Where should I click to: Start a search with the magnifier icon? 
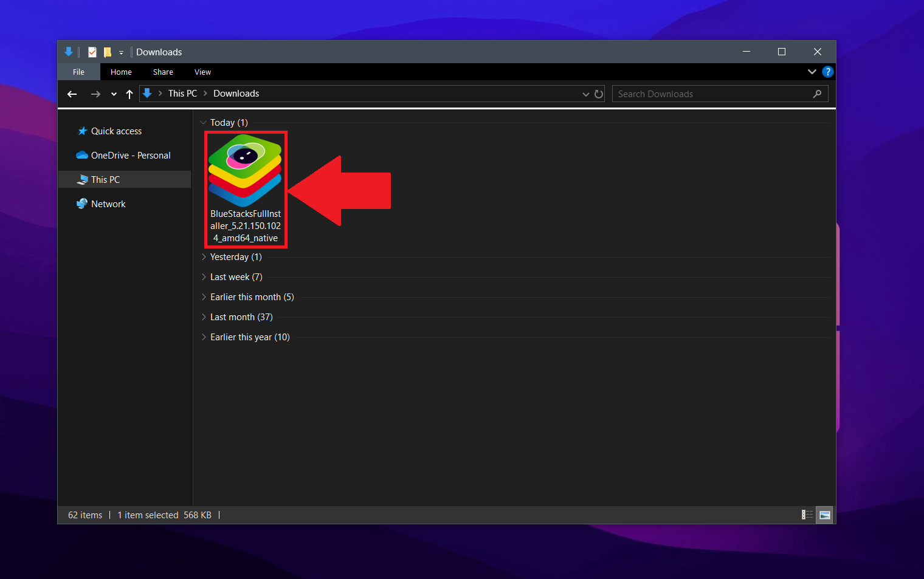coord(818,94)
